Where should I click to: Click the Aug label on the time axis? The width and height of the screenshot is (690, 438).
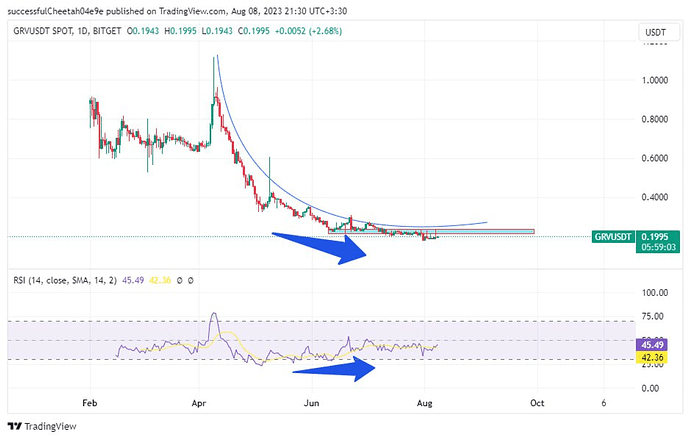(x=424, y=402)
